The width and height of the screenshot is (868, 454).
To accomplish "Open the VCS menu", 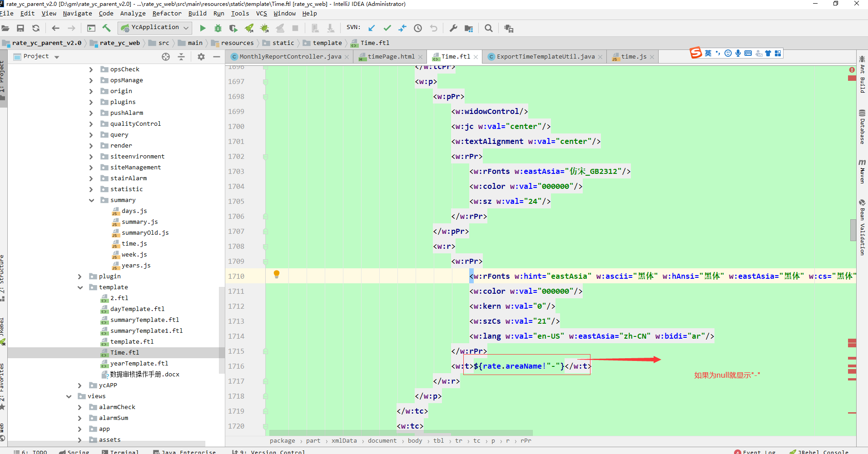I will tap(262, 14).
